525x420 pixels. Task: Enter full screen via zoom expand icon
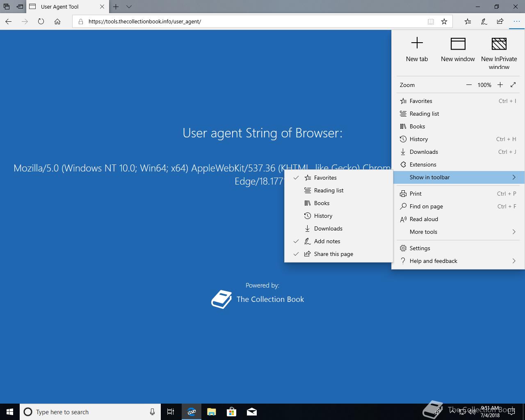pyautogui.click(x=513, y=85)
